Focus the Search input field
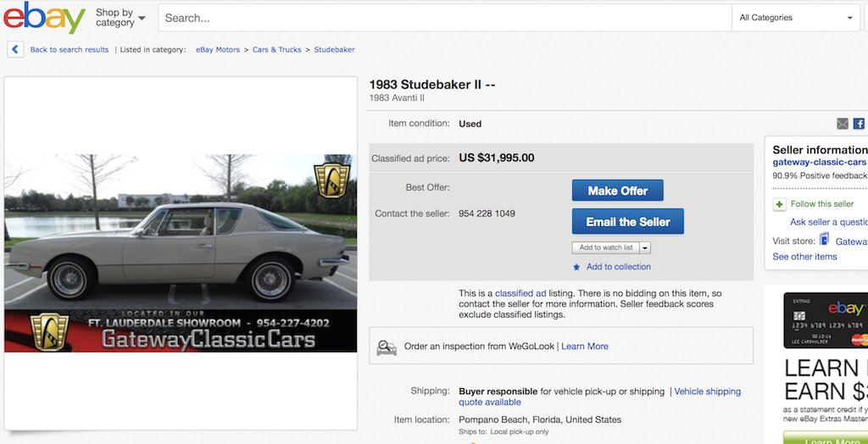Screen dimensions: 868x444 (445, 18)
